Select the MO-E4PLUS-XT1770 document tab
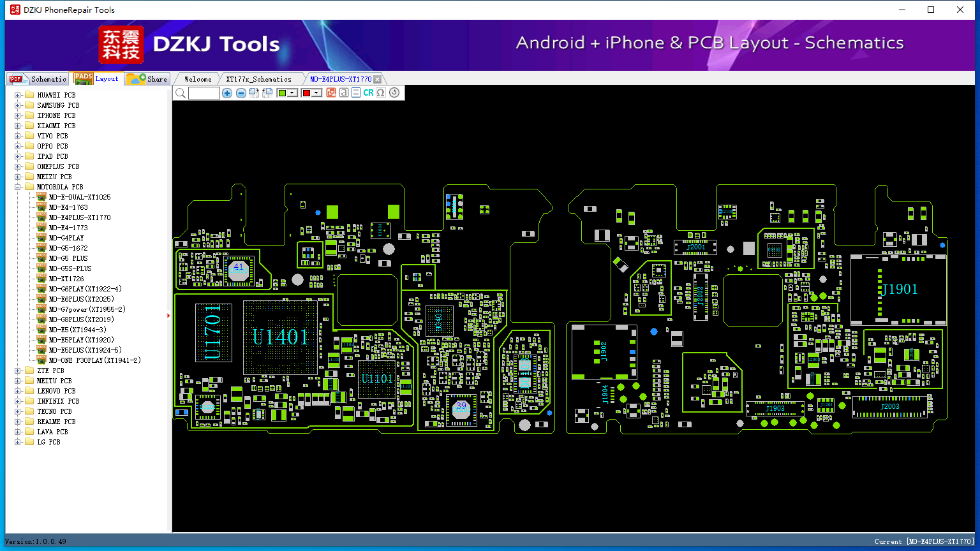The image size is (980, 551). click(341, 79)
